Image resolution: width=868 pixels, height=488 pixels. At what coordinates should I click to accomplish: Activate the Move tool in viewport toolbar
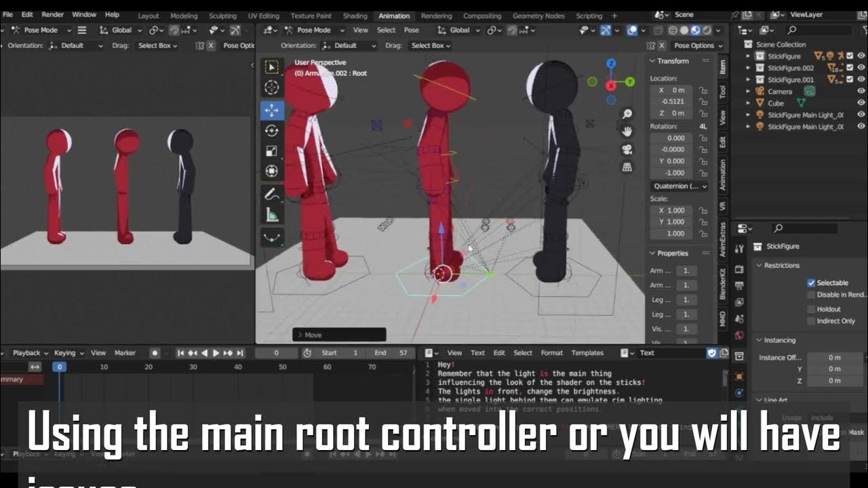[x=272, y=110]
